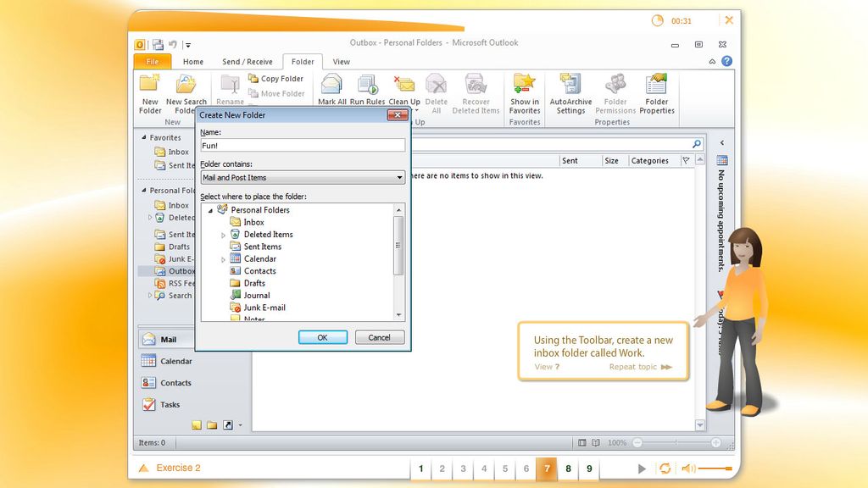Screen dimensions: 868x488
Task: Go to tutorial step 1
Action: (420, 469)
